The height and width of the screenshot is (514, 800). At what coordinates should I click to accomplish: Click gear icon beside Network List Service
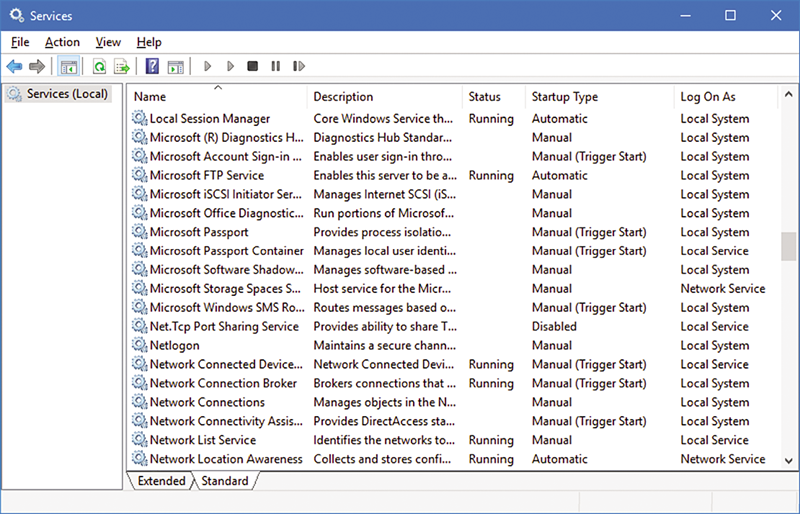coord(139,439)
